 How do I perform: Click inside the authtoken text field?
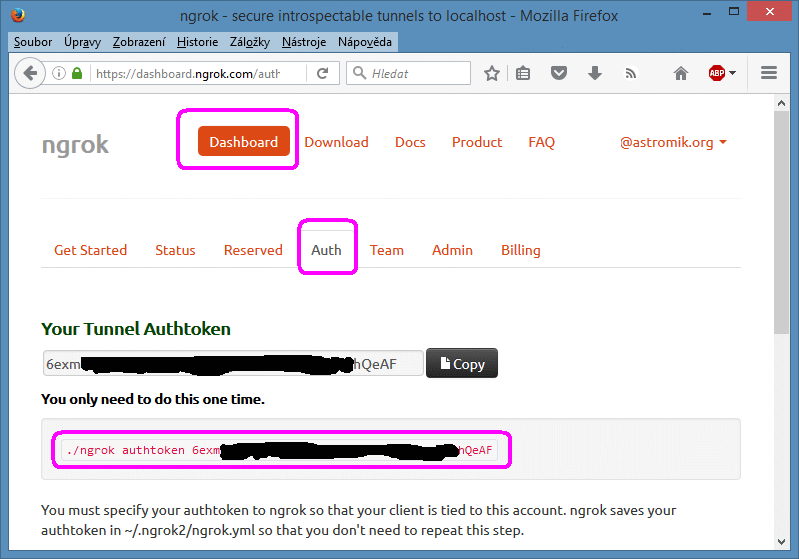(x=233, y=363)
